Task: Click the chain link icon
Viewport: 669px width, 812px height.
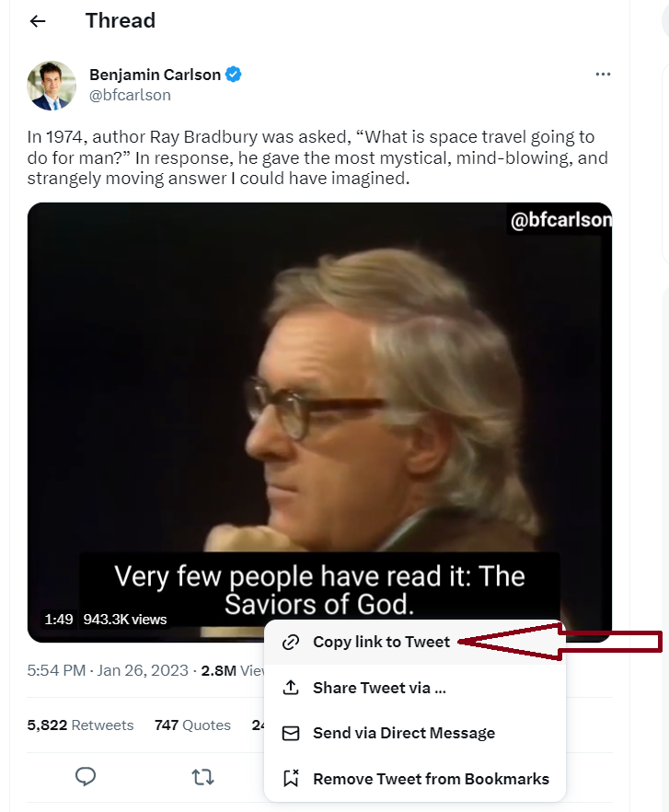Action: (291, 642)
